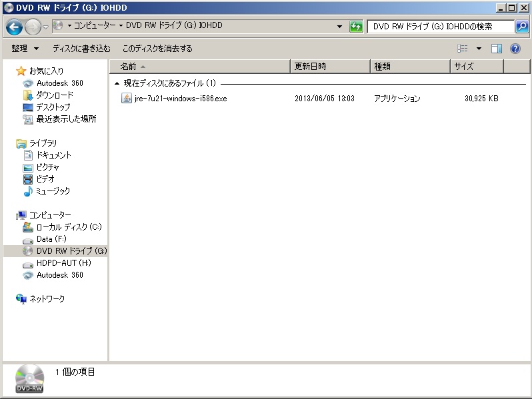Click the ローカル ディスク (C:) drive icon
The height and width of the screenshot is (399, 532).
coord(28,227)
